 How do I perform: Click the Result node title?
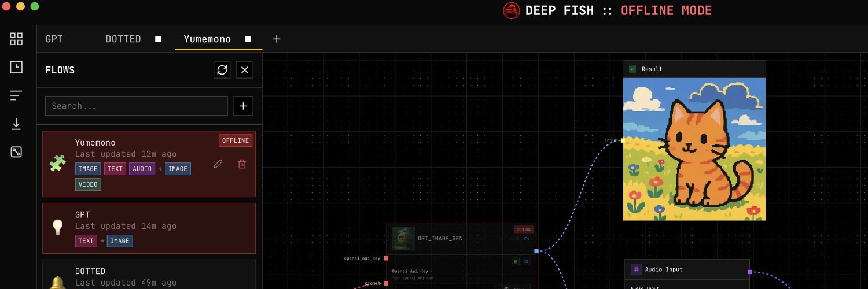tap(652, 69)
